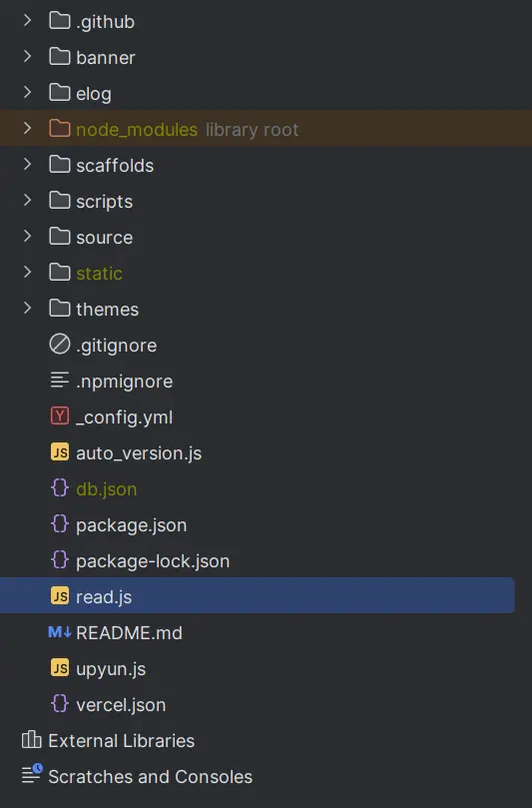The height and width of the screenshot is (808, 532).
Task: Expand the source folder chevron
Action: [x=28, y=236]
